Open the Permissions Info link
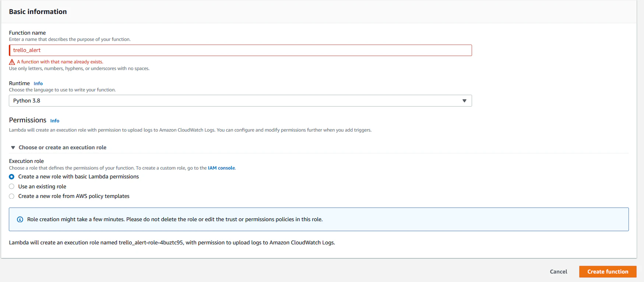644x282 pixels. [x=55, y=121]
